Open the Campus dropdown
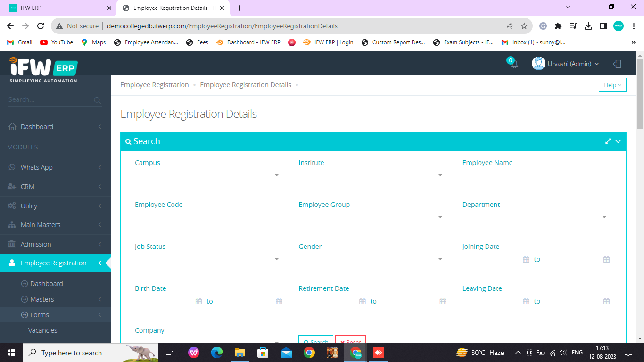 (209, 176)
